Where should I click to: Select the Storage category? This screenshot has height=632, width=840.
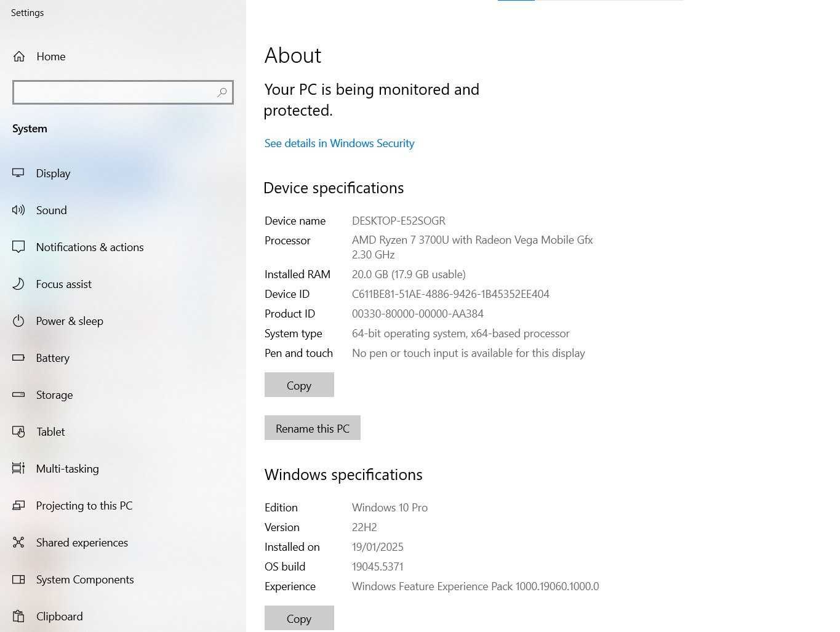point(123,394)
